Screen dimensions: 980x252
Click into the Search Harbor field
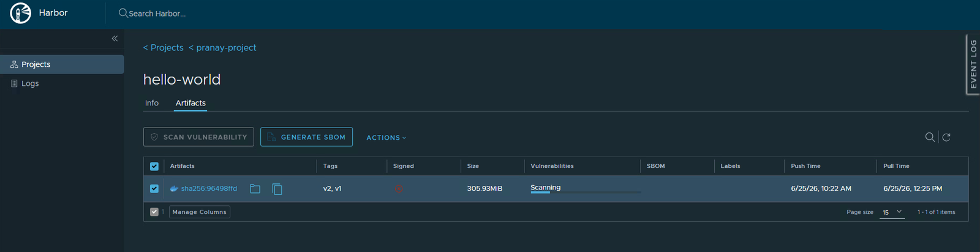coord(157,13)
